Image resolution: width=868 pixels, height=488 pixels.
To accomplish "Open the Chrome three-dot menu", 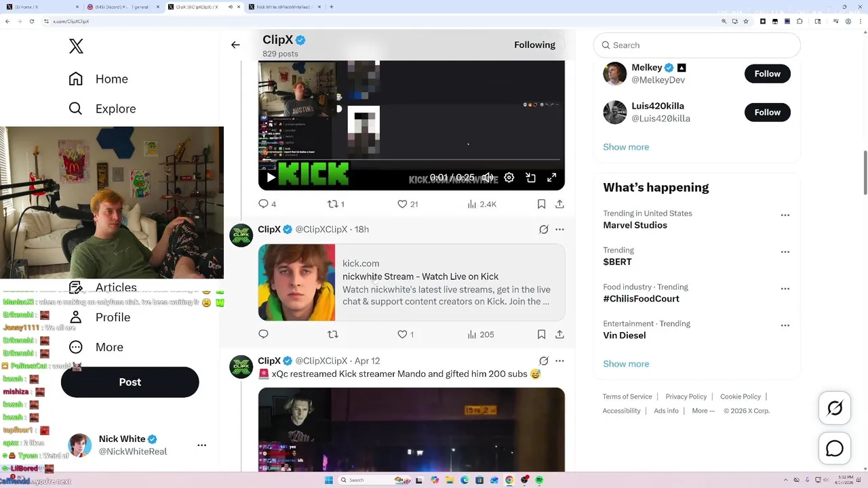I will (x=861, y=21).
